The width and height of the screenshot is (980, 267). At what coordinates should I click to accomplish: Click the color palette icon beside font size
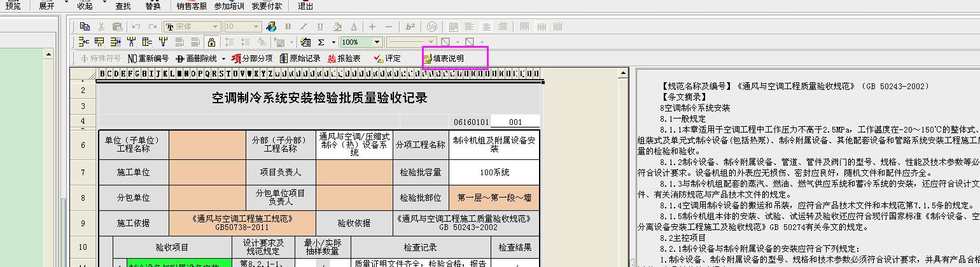pyautogui.click(x=271, y=27)
